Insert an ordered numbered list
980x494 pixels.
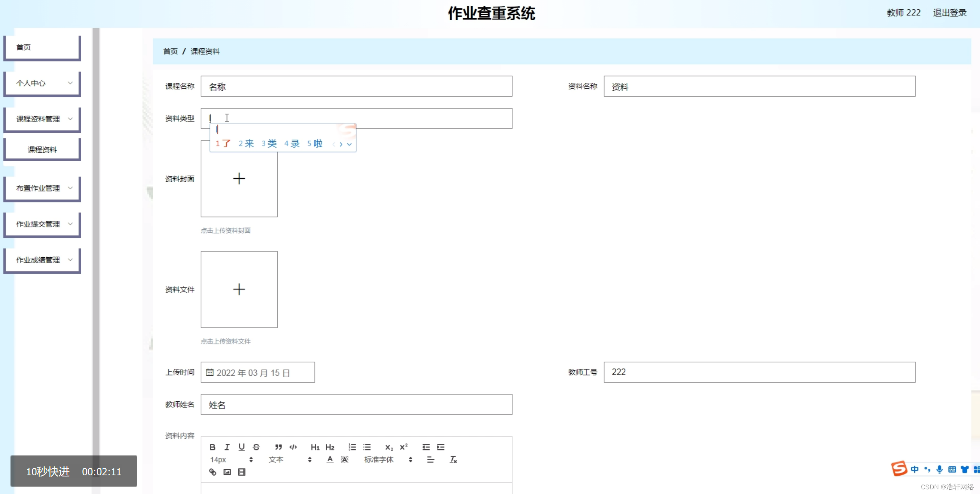point(352,447)
